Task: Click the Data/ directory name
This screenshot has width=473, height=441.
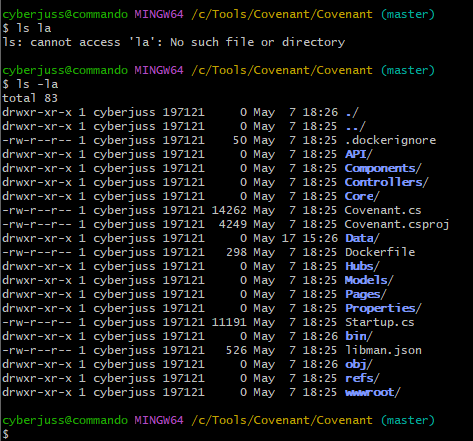Action: pyautogui.click(x=362, y=238)
